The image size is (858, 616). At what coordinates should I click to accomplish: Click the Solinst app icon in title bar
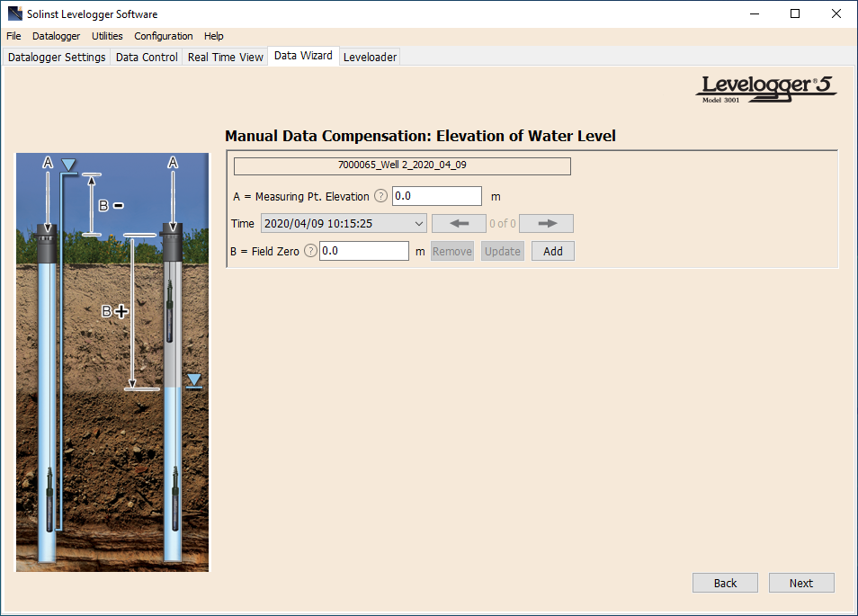click(13, 13)
